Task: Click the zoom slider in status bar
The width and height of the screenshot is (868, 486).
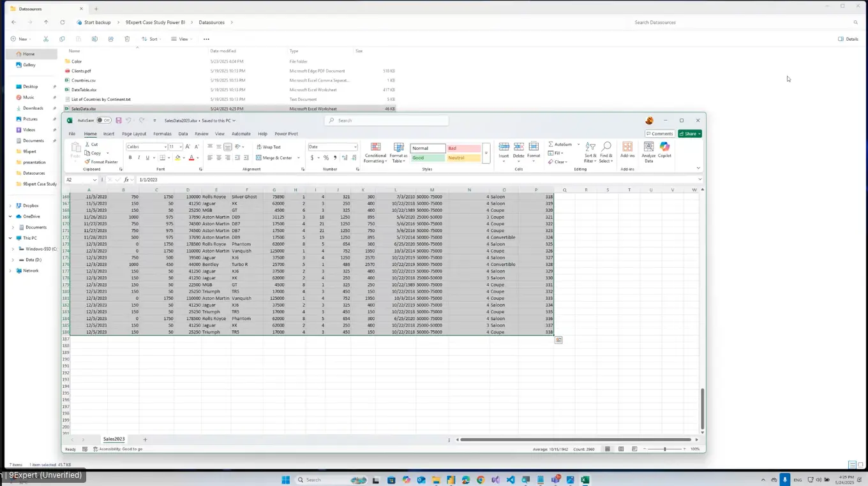Action: click(664, 449)
